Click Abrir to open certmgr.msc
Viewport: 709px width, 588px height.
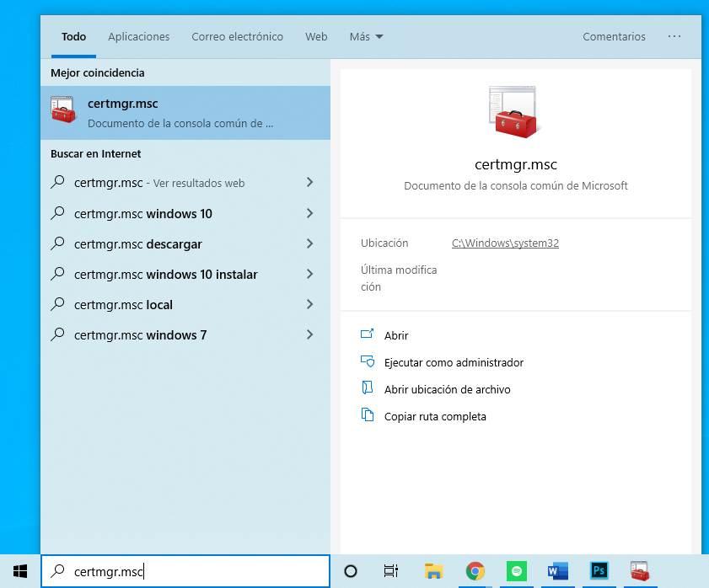(x=396, y=335)
